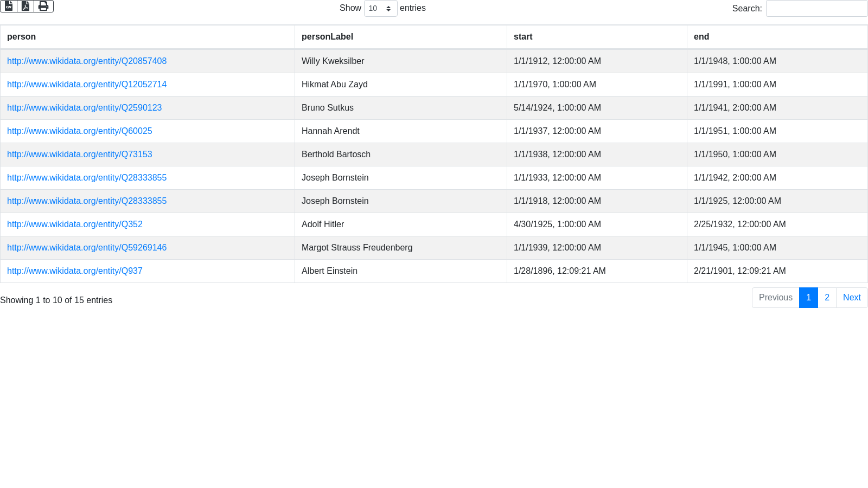This screenshot has height=488, width=868.
Task: Visit the Q73153 entity link
Action: [79, 155]
